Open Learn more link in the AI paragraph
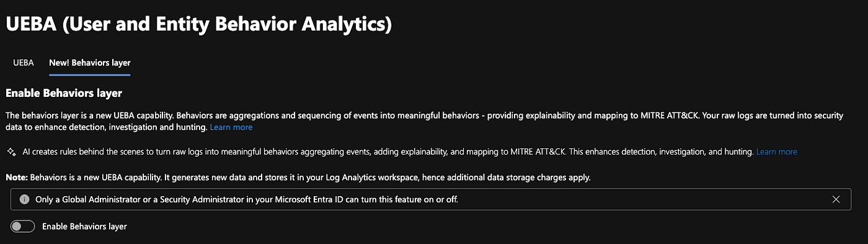868x244 pixels. pos(776,151)
